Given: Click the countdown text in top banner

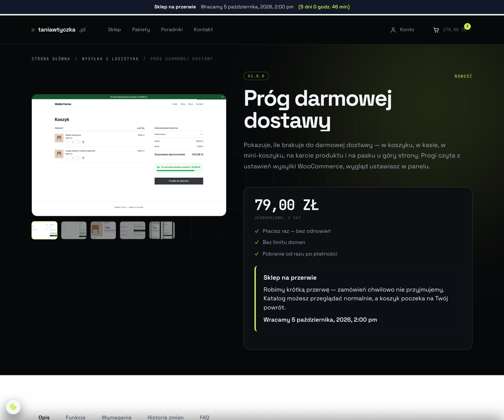Looking at the screenshot, I should point(324,7).
